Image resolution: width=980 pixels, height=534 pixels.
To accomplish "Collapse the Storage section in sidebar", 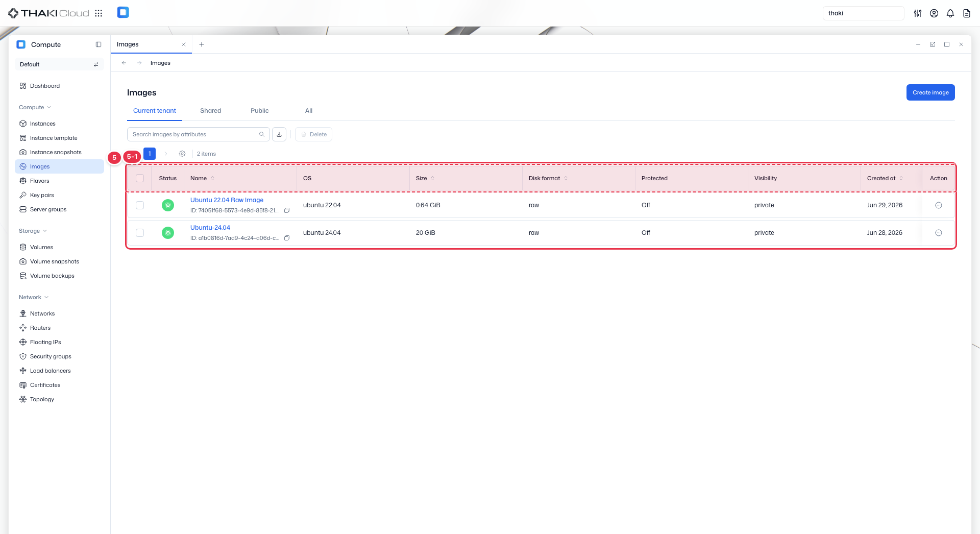I will pos(33,231).
